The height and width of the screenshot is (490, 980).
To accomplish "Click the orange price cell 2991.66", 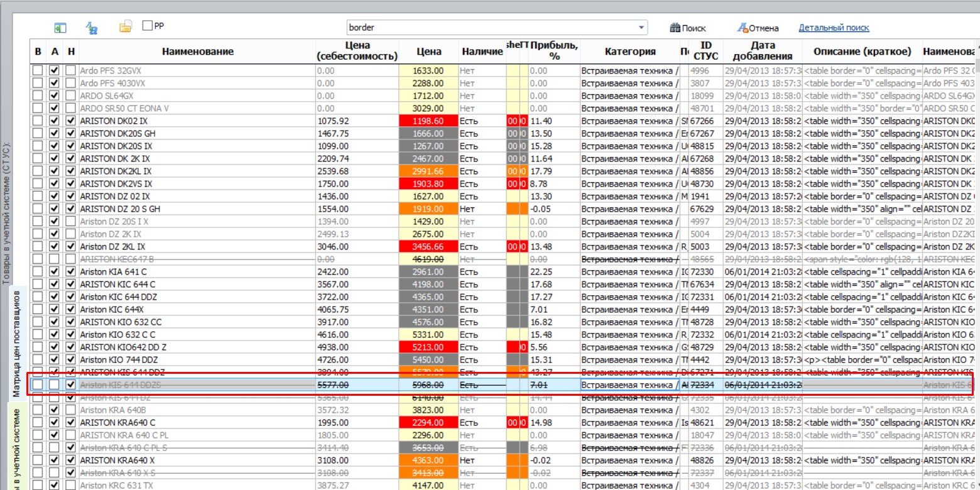I will click(428, 171).
